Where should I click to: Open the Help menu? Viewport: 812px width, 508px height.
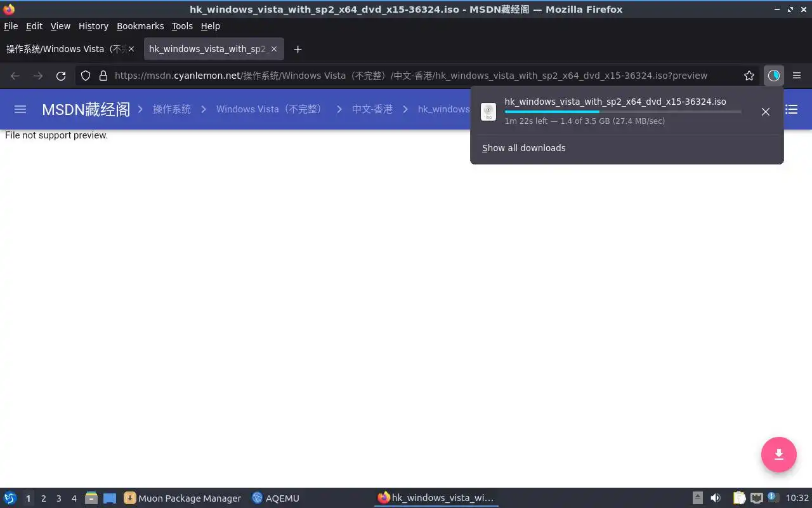coord(210,26)
